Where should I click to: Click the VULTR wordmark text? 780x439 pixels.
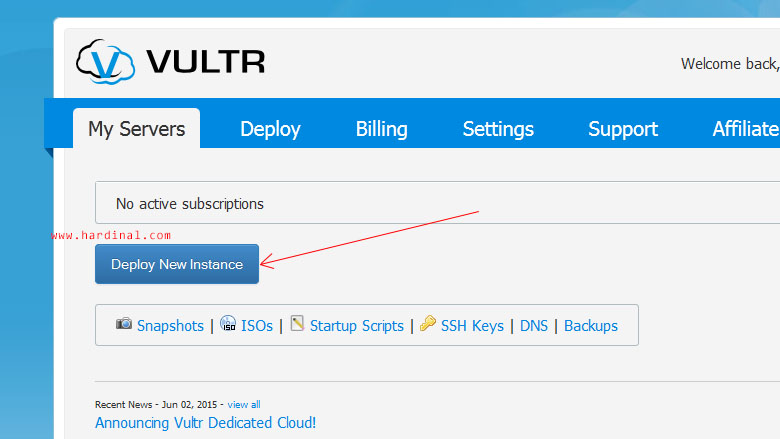[205, 62]
